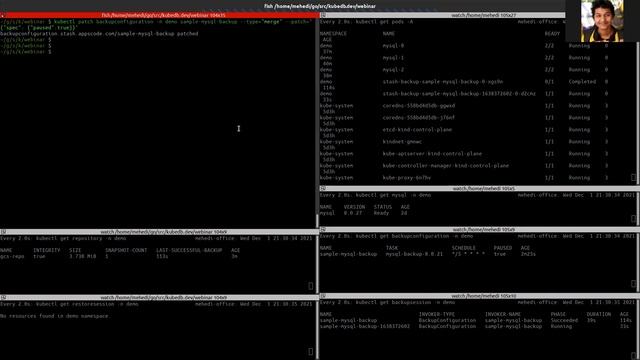This screenshot has width=640, height=360.
Task: Click the 'mysql-2' pod name
Action: point(393,70)
